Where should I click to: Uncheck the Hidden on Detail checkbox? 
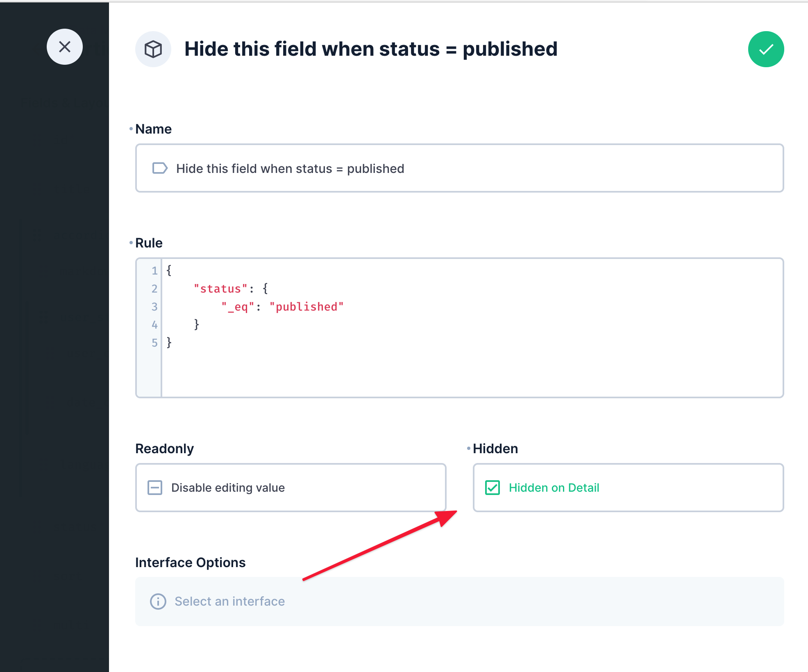[493, 488]
